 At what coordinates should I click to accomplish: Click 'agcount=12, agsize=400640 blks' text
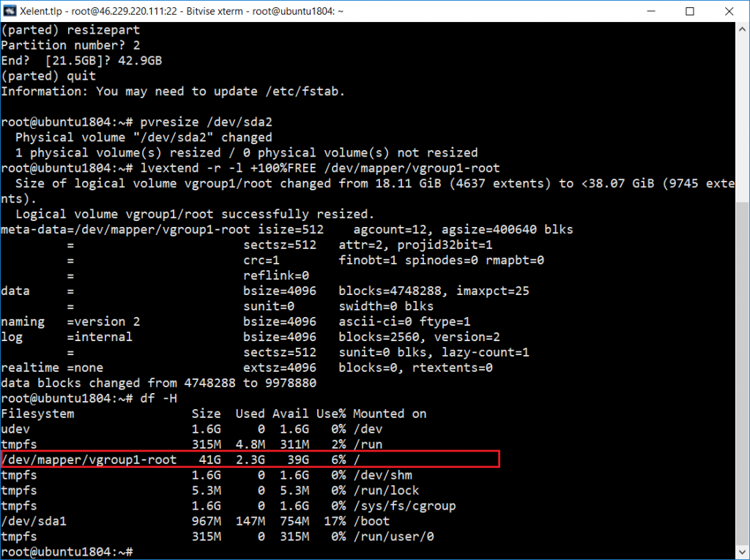463,230
